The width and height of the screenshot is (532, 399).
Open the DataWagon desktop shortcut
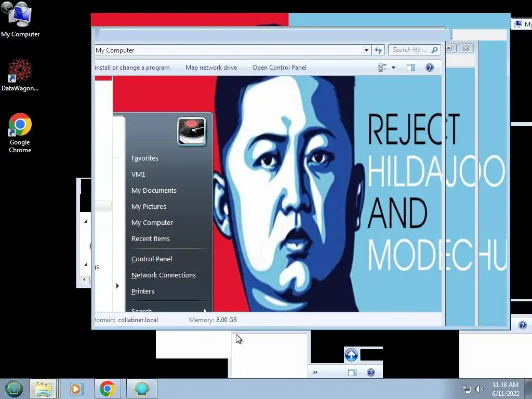[x=20, y=75]
